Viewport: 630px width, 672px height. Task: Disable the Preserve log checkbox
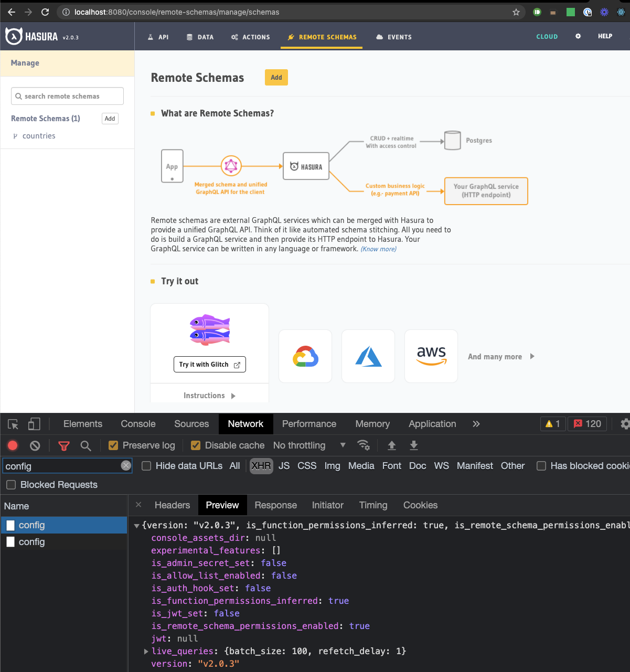[x=113, y=445]
